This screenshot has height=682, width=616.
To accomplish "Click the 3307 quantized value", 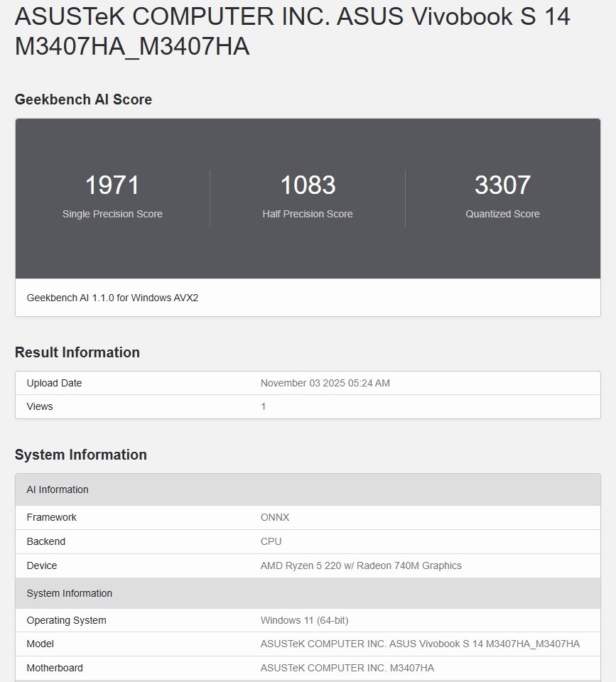I will coord(502,185).
